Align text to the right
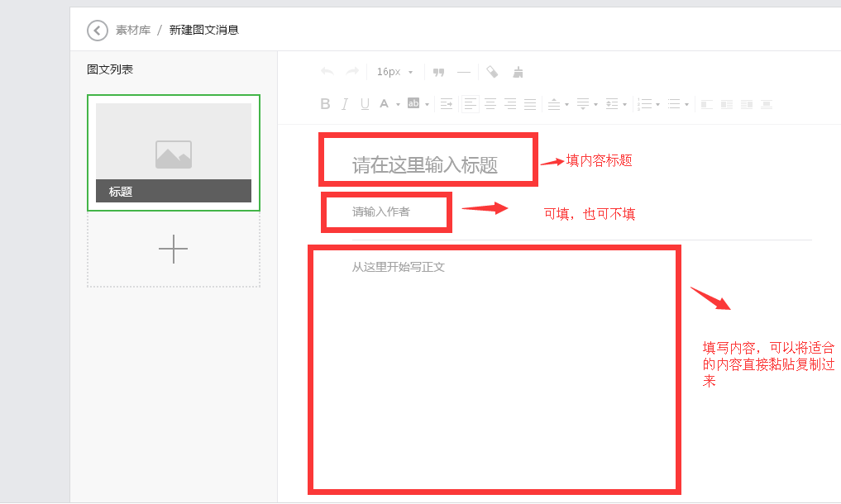This screenshot has width=841, height=504. 510,104
